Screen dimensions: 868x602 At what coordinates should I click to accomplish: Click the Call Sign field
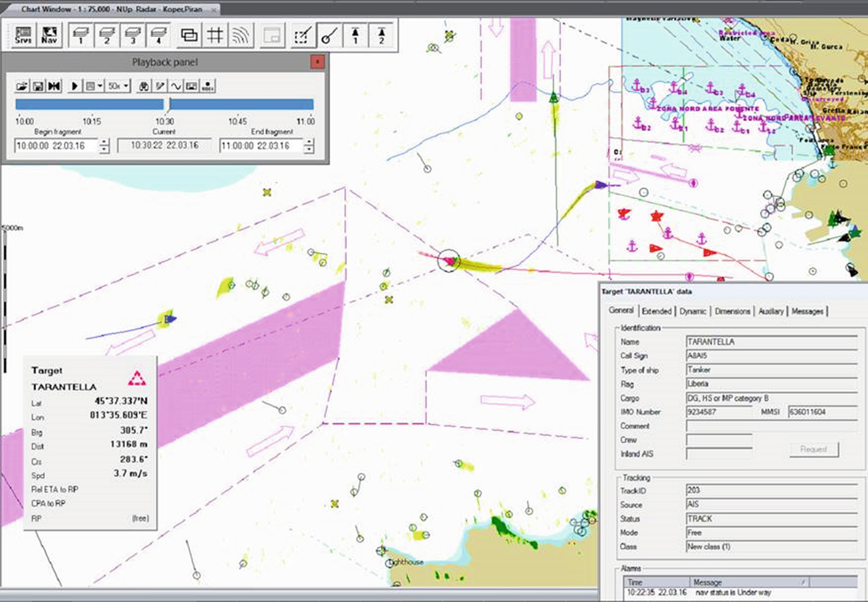[x=771, y=356]
